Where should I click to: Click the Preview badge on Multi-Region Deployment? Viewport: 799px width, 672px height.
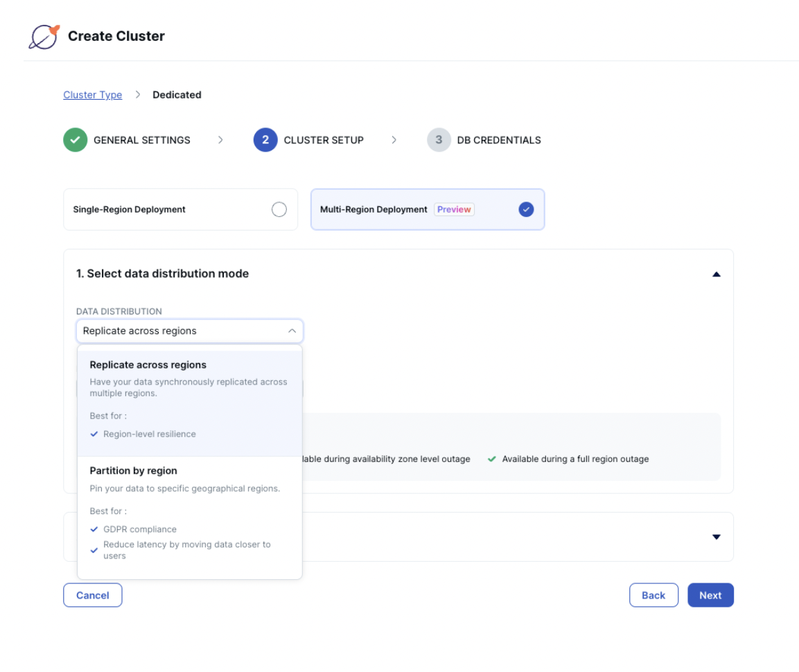[x=454, y=209]
